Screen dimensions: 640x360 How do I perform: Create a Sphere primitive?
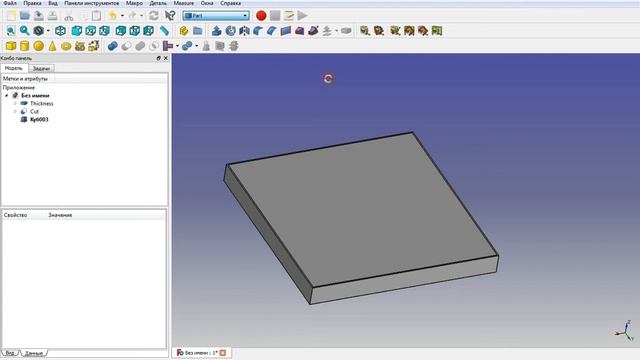pos(39,46)
